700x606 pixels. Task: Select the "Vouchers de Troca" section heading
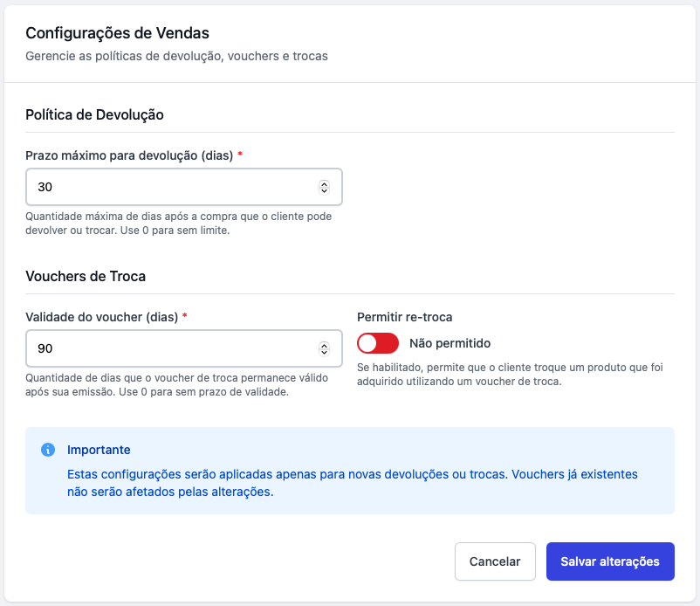(x=86, y=276)
